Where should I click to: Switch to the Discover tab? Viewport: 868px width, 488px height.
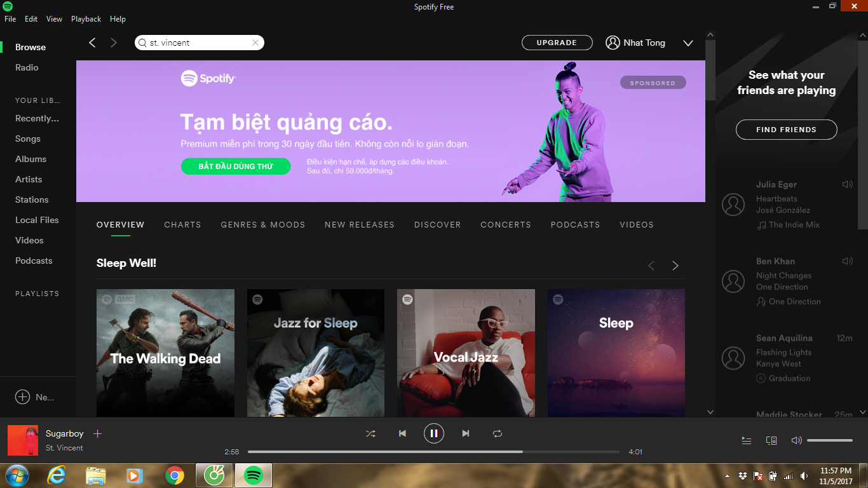coord(438,225)
